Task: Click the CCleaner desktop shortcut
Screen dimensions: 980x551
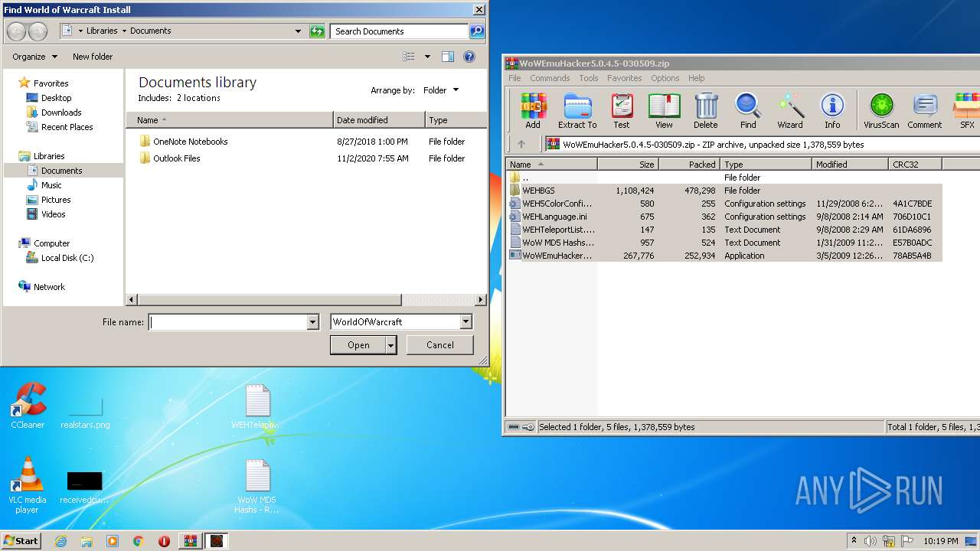Action: tap(28, 406)
